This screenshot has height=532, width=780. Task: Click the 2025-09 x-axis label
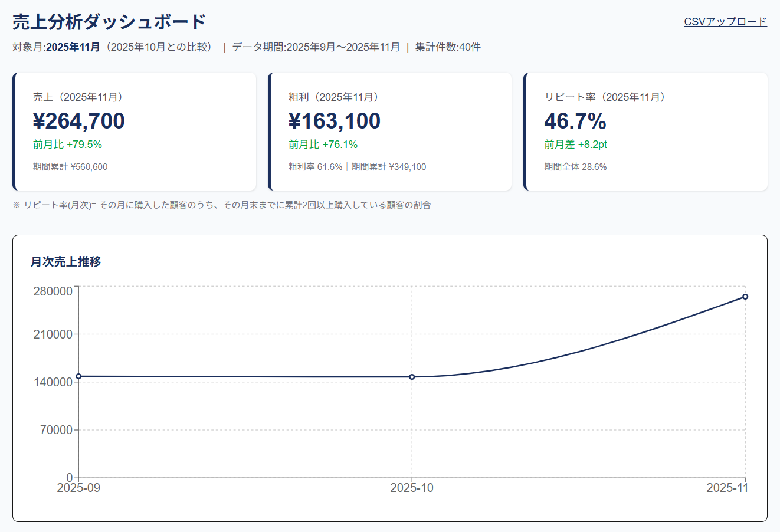(78, 488)
